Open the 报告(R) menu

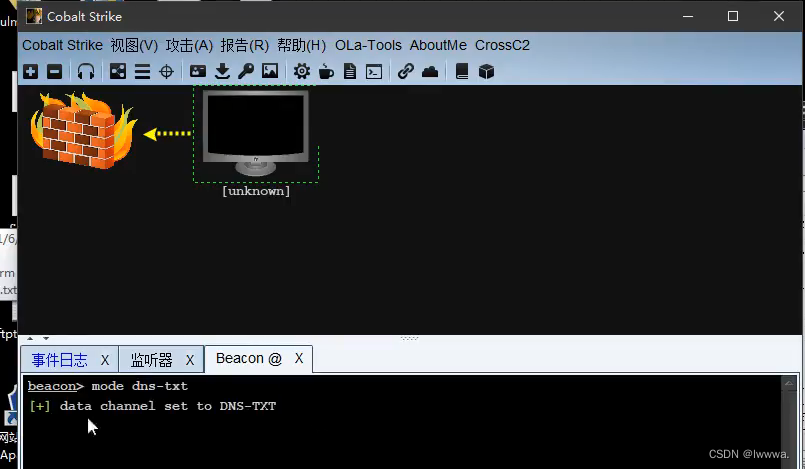tap(244, 45)
